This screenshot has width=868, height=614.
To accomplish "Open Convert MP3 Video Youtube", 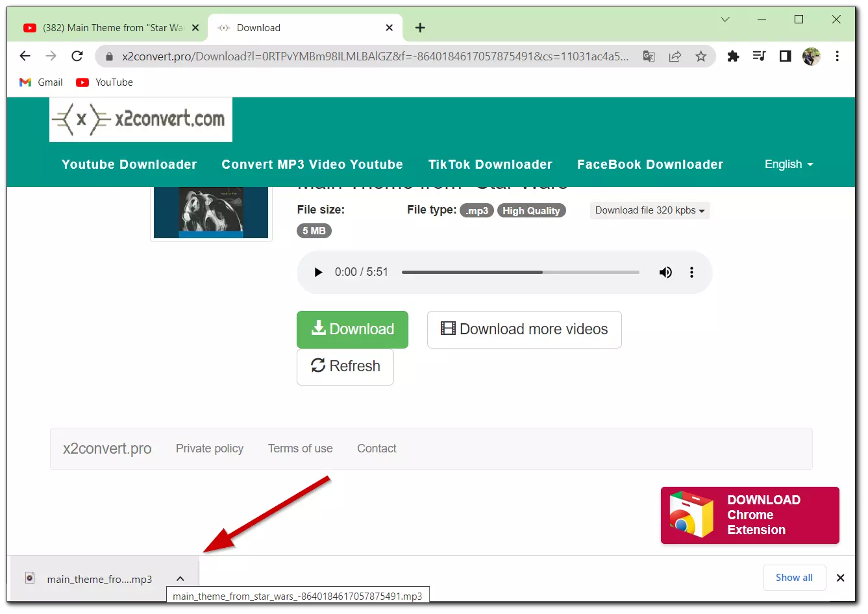I will click(x=312, y=164).
